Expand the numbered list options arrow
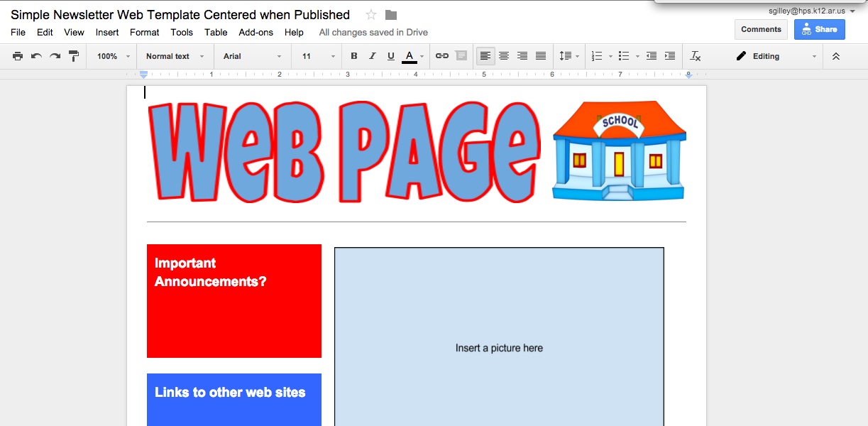Viewport: 868px width, 426px height. (x=610, y=56)
